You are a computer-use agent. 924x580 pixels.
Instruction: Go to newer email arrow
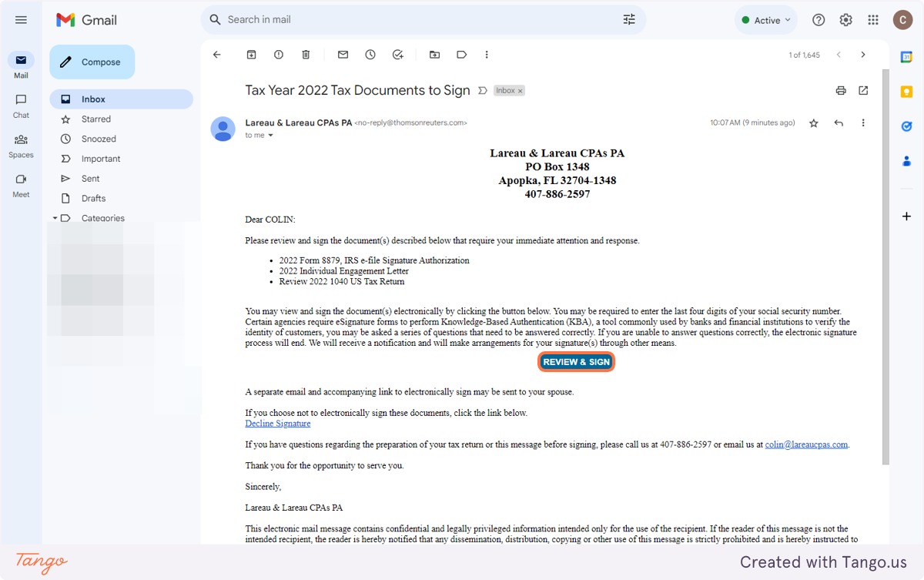coord(839,55)
